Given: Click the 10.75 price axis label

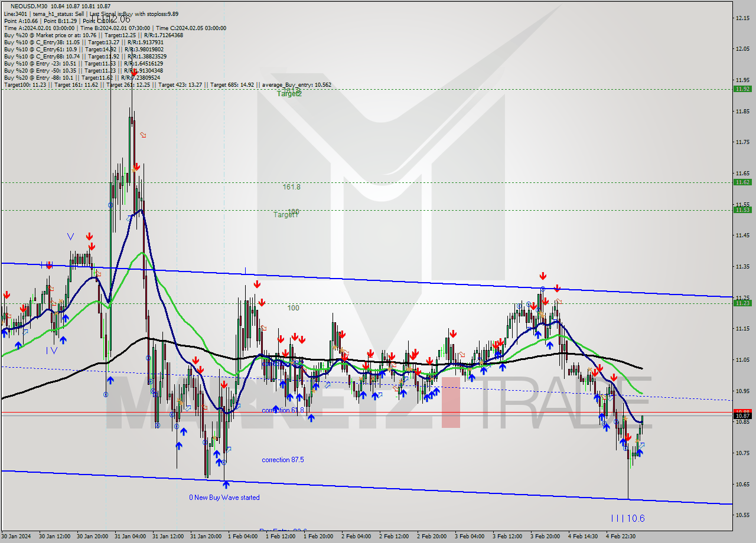Looking at the screenshot, I should (x=742, y=453).
